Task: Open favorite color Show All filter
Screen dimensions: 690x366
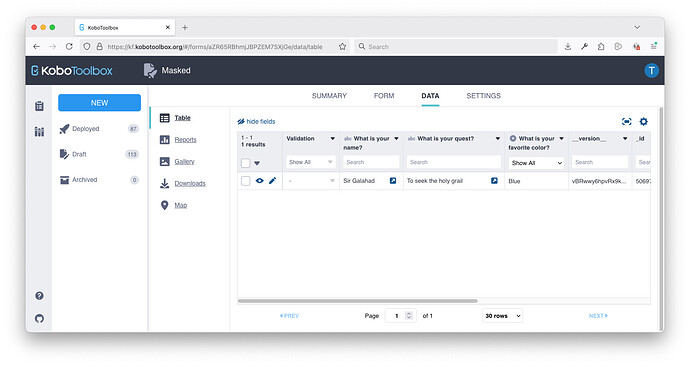Action: click(x=536, y=163)
